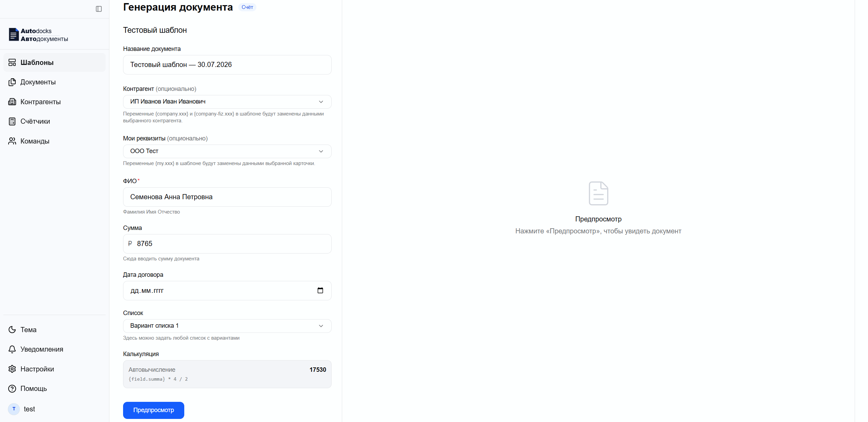The width and height of the screenshot is (868, 422).
Task: Open the Контрагент dropdown
Action: pyautogui.click(x=227, y=102)
